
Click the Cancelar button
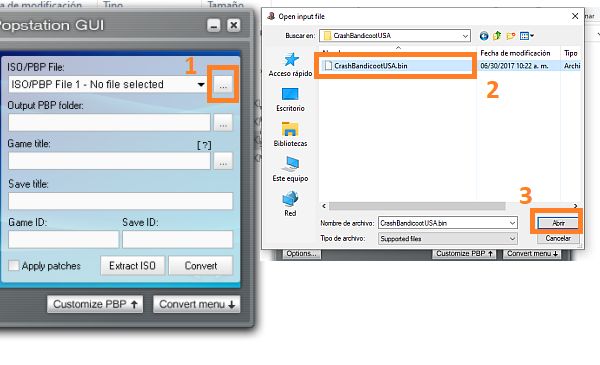tap(558, 238)
